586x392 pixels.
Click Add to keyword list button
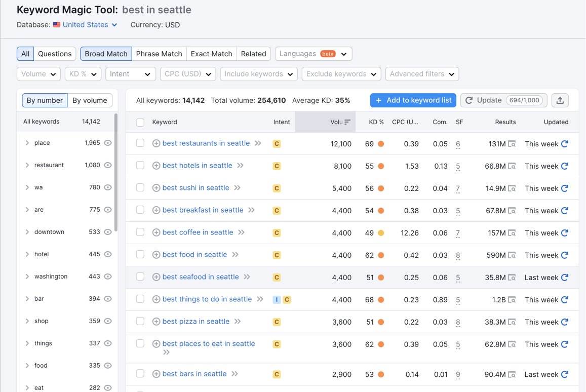[x=413, y=100]
